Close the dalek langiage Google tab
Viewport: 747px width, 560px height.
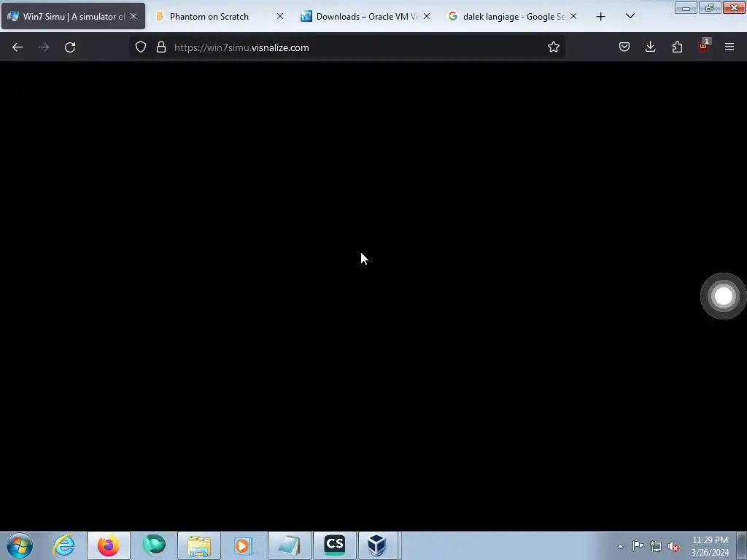pos(573,17)
